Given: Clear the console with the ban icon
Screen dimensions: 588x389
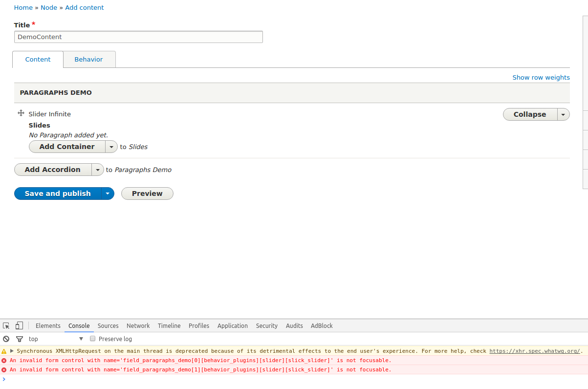Looking at the screenshot, I should [x=6, y=339].
